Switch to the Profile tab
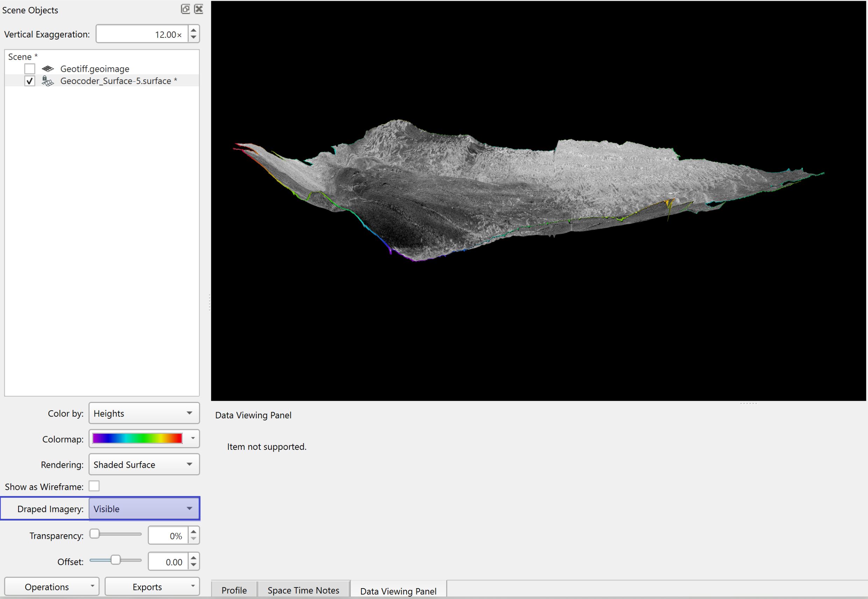 (x=234, y=590)
